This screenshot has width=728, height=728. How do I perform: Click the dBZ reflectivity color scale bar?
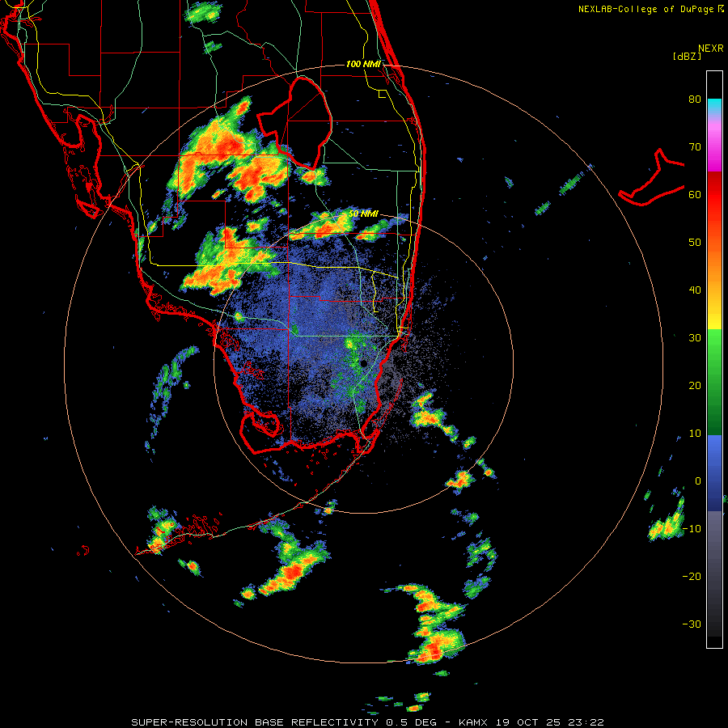pyautogui.click(x=714, y=359)
